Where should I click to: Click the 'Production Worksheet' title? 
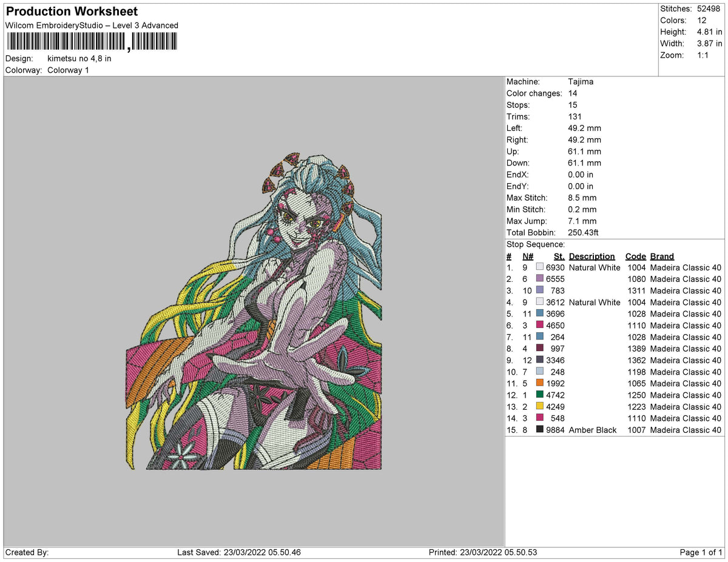(x=72, y=12)
